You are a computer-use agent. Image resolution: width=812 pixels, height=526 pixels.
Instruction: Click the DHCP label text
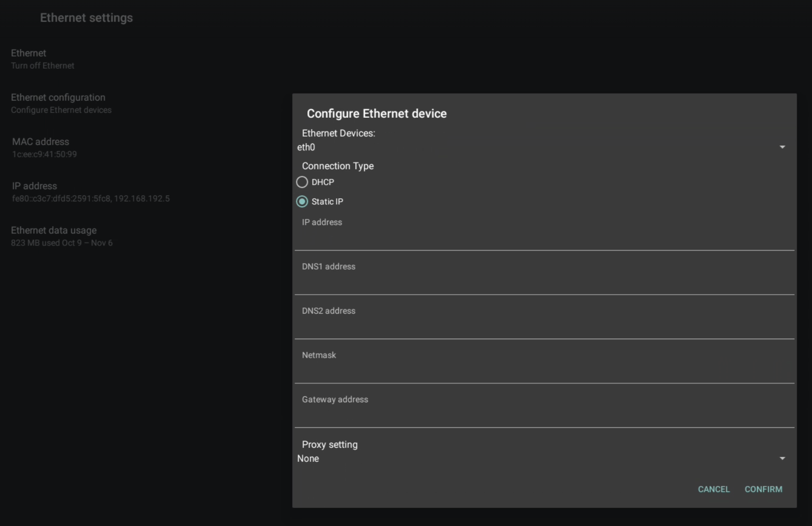click(x=322, y=182)
